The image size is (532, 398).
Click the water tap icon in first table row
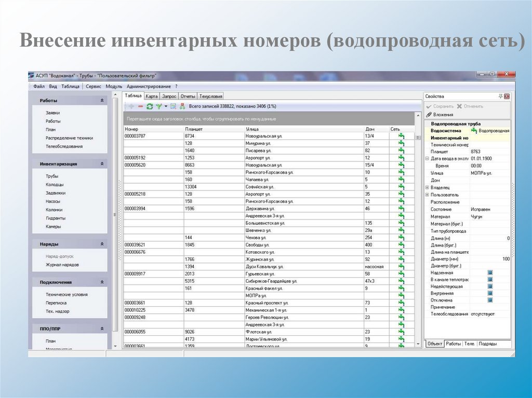pyautogui.click(x=401, y=136)
